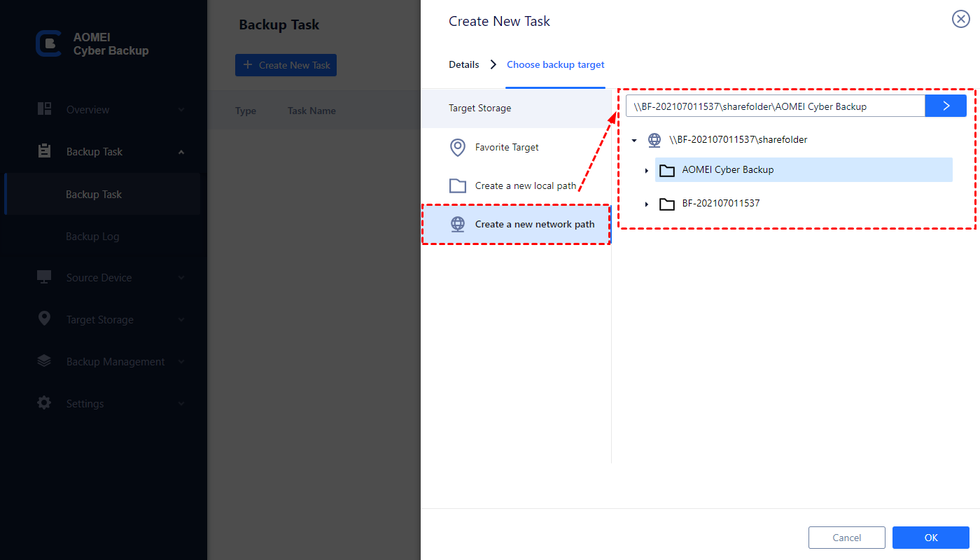
Task: Click the Task Name column header
Action: click(311, 111)
